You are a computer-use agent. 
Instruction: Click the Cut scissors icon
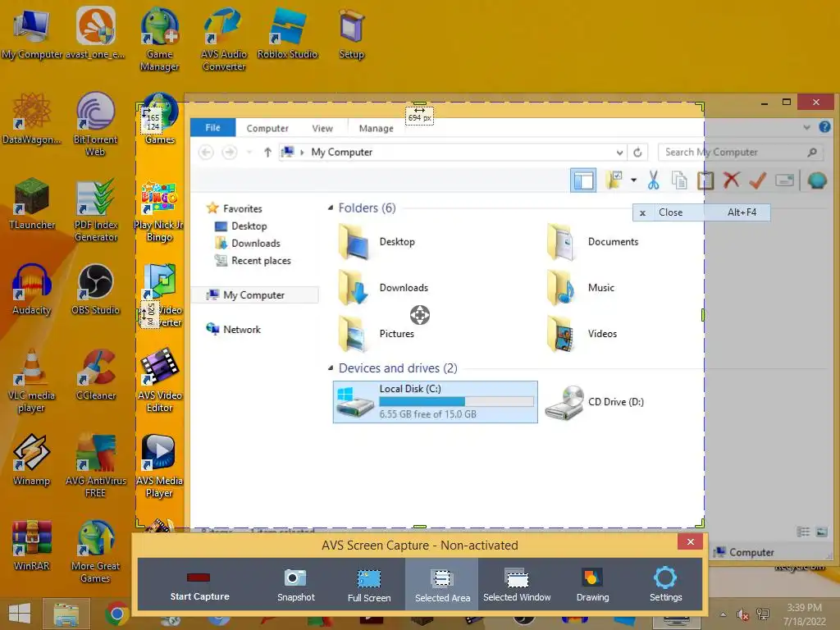[653, 180]
